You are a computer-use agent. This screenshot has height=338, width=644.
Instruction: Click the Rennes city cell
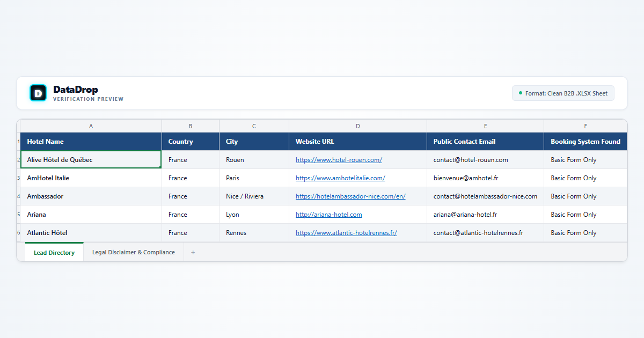[x=254, y=233]
